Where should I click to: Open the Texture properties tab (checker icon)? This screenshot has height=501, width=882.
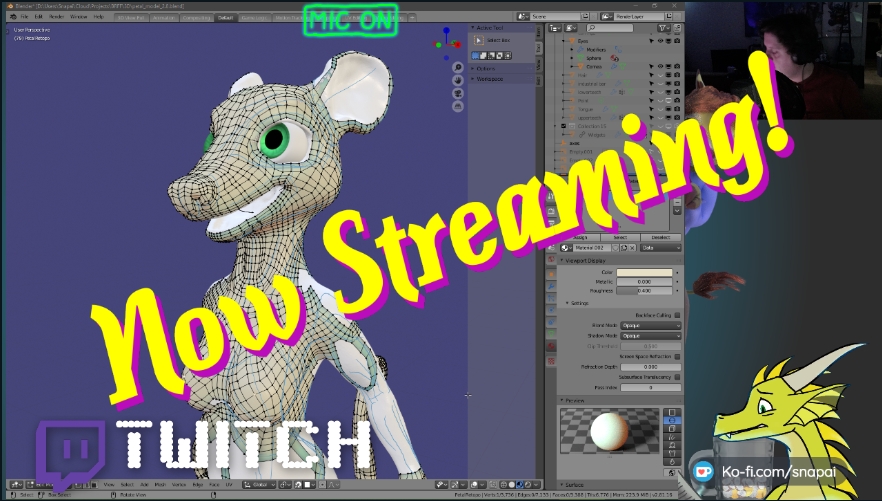click(x=551, y=360)
